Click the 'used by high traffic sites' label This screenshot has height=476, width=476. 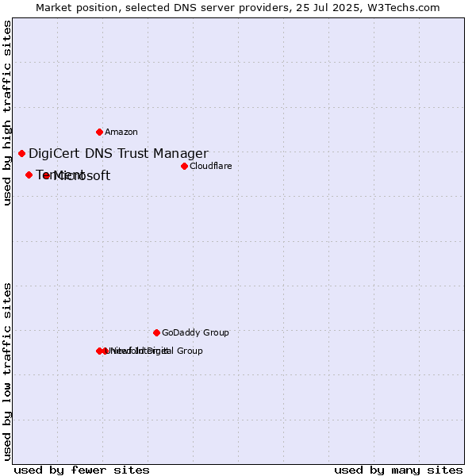(x=6, y=113)
